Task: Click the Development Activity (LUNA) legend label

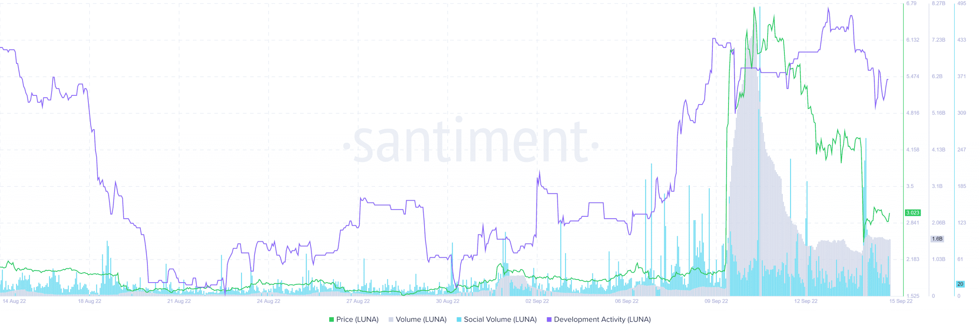Action: coord(602,319)
